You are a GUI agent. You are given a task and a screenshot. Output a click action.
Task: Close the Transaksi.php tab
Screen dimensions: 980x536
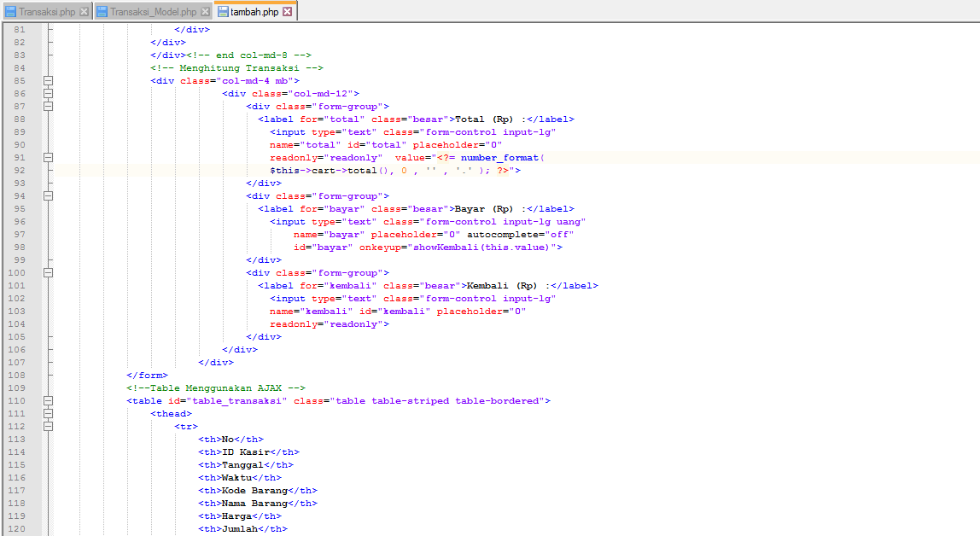point(84,12)
